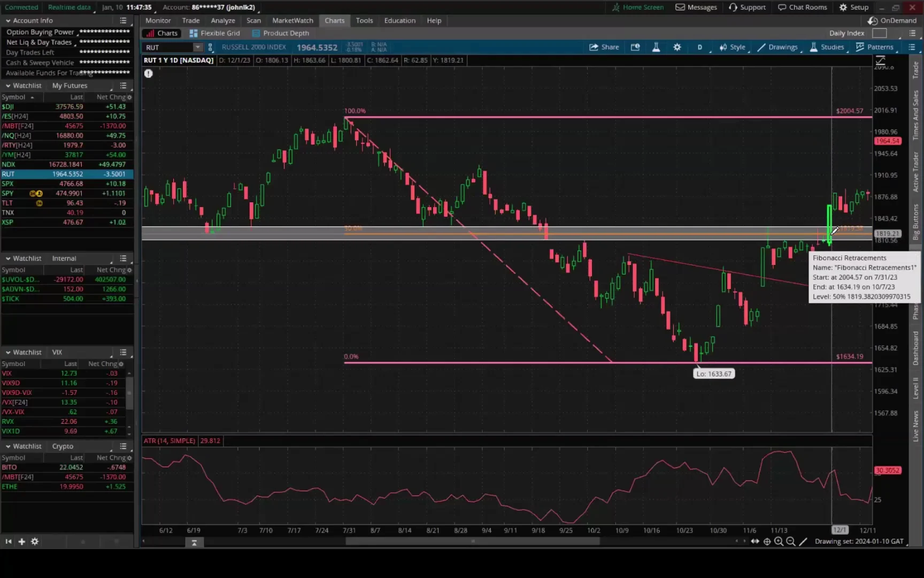Click the crosshair pan icon
924x578 pixels.
[x=767, y=542]
